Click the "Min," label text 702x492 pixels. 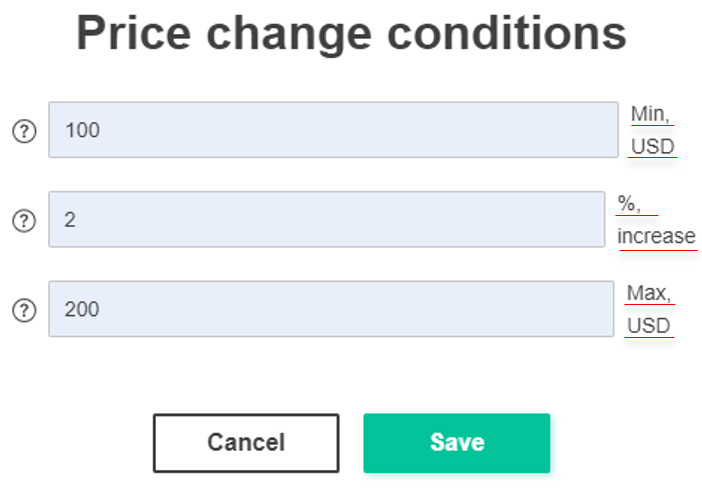(650, 114)
